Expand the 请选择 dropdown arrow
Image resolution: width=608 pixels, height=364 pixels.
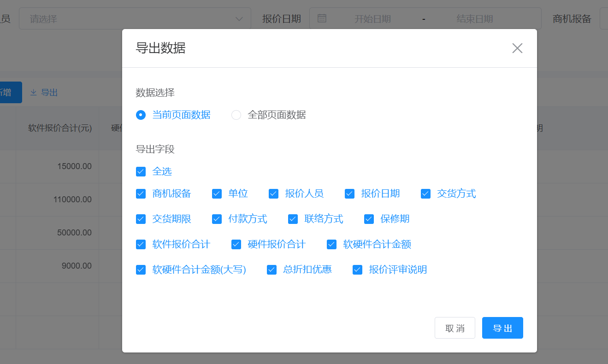click(x=239, y=19)
